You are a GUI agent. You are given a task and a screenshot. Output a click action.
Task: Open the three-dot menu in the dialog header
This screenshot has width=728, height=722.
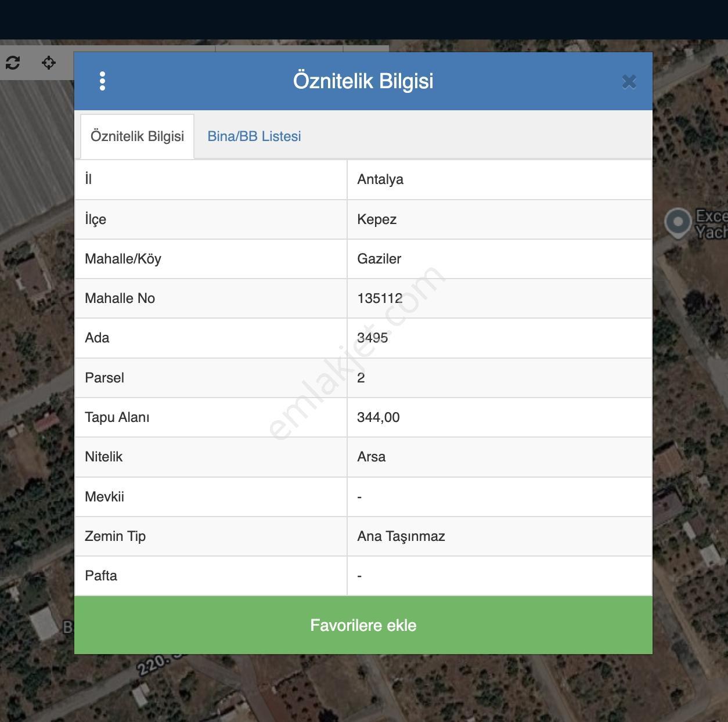103,81
